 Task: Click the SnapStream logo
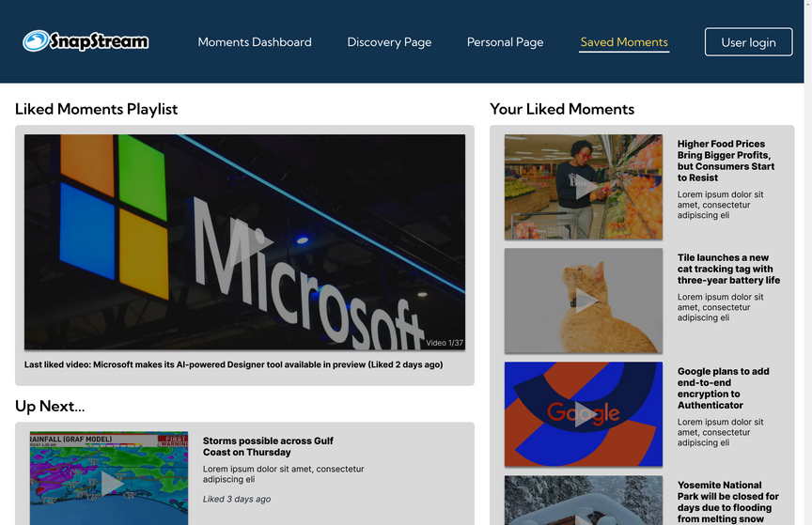tap(86, 41)
